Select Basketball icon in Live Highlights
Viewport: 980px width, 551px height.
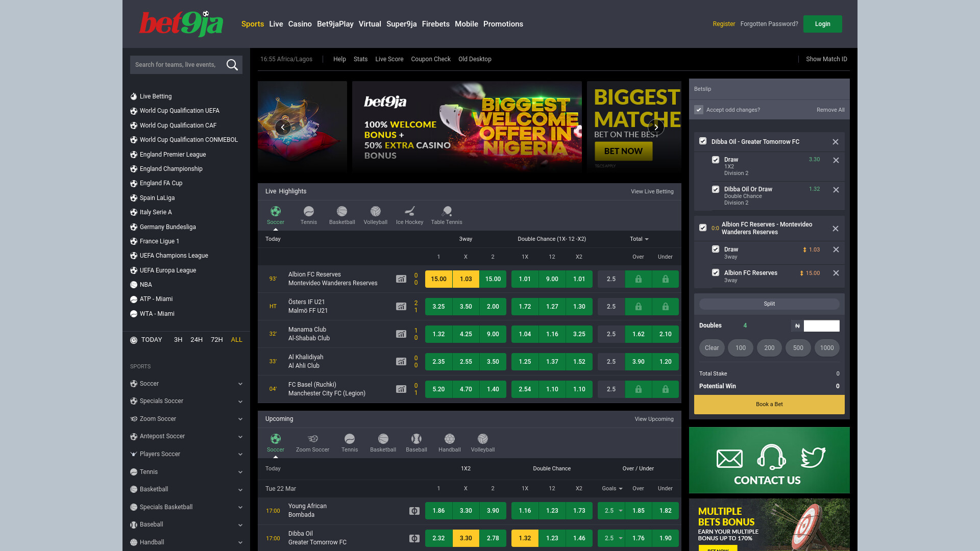coord(342,211)
